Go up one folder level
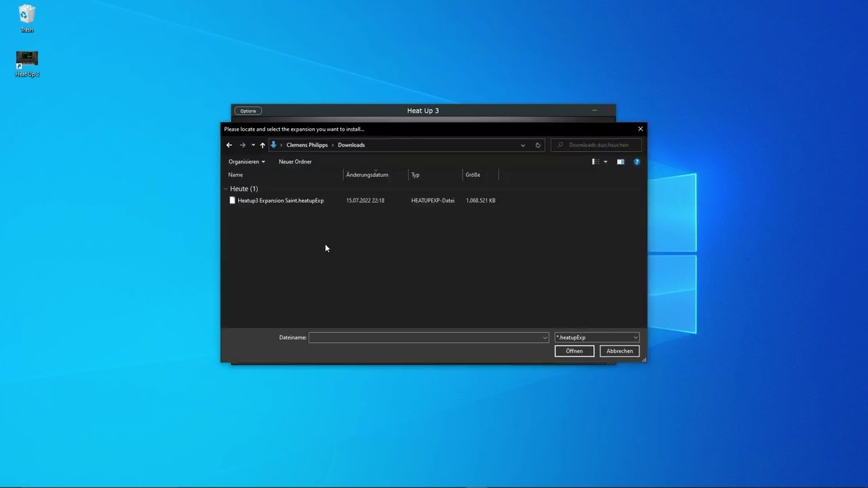868x488 pixels. (262, 145)
